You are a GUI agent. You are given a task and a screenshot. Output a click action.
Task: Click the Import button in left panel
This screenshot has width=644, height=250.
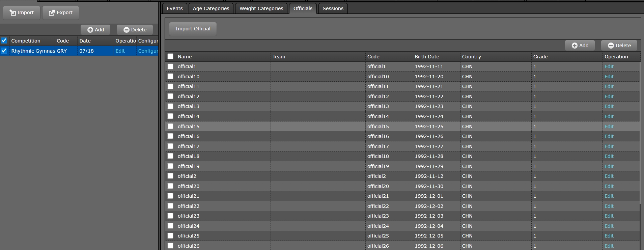click(x=22, y=13)
